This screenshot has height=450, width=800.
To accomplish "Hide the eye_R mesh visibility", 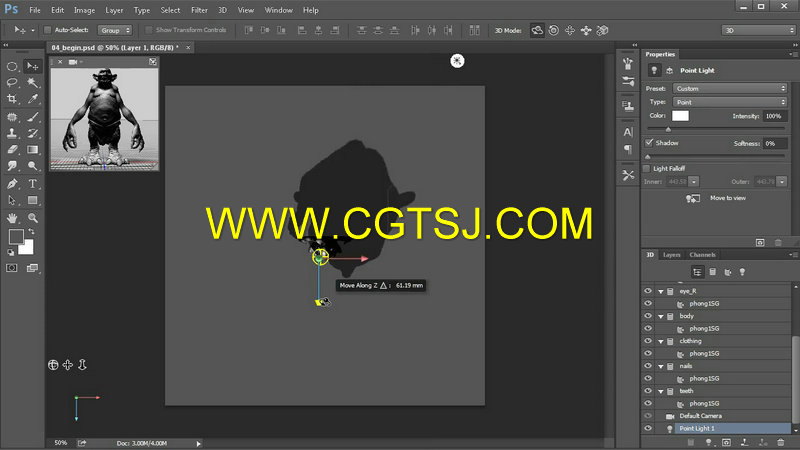I will (648, 291).
